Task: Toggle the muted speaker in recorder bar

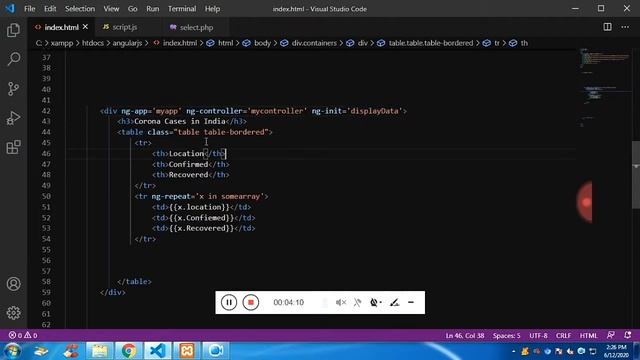Action: tap(341, 302)
